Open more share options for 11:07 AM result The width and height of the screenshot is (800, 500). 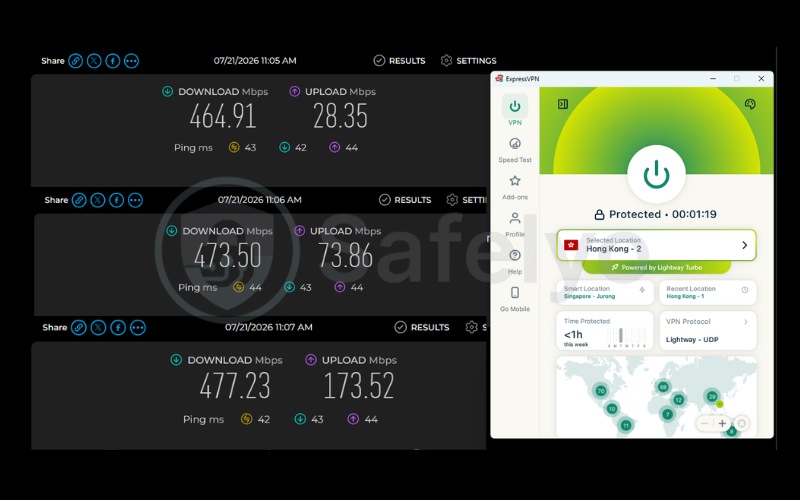[x=138, y=328]
